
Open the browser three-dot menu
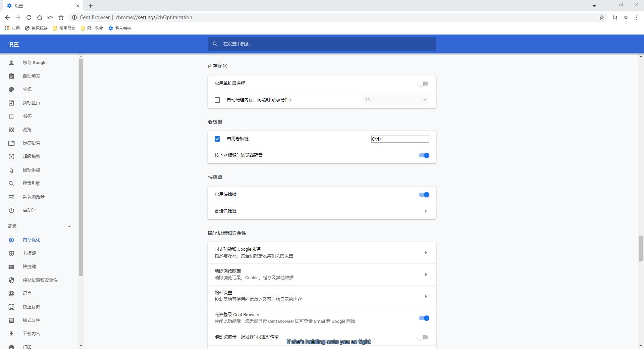[x=637, y=17]
